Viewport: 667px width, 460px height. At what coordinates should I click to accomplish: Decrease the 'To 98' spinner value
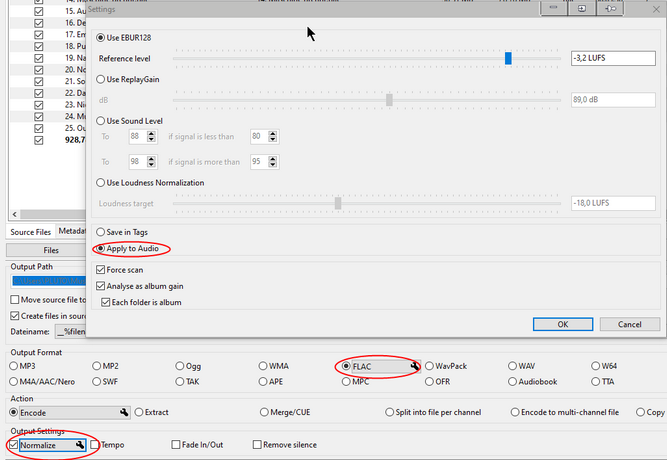point(151,165)
